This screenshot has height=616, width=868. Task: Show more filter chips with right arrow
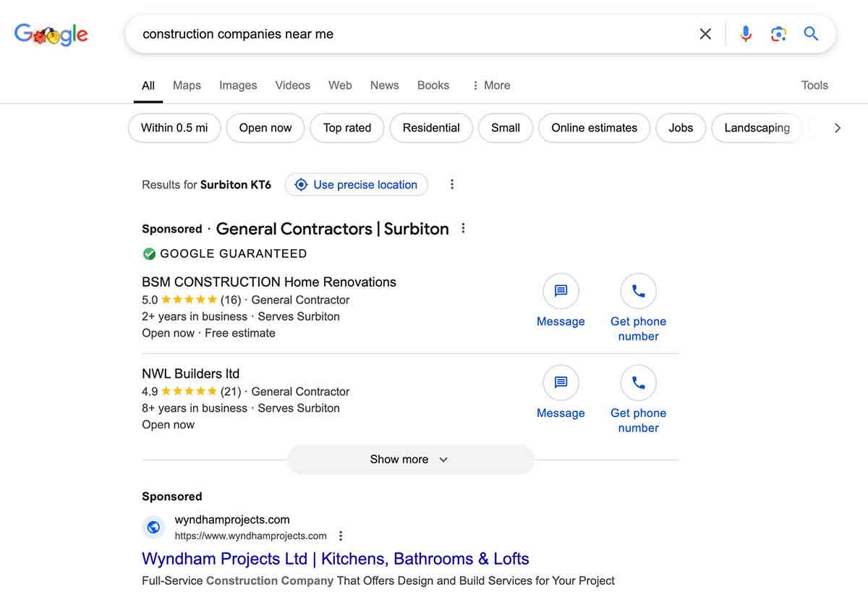838,128
